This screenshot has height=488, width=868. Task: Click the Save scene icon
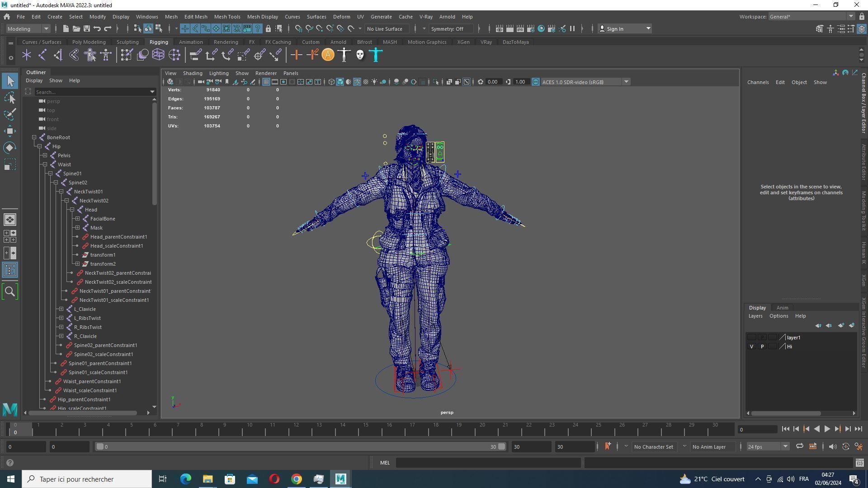86,28
